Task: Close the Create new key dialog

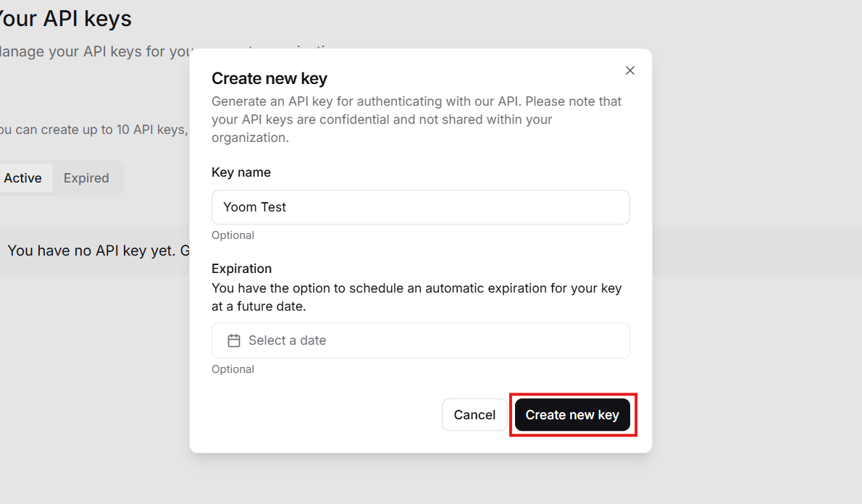Action: tap(630, 70)
